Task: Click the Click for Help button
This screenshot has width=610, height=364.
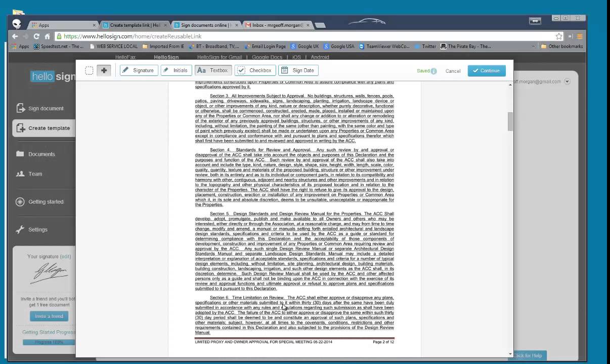Action: tap(527, 355)
